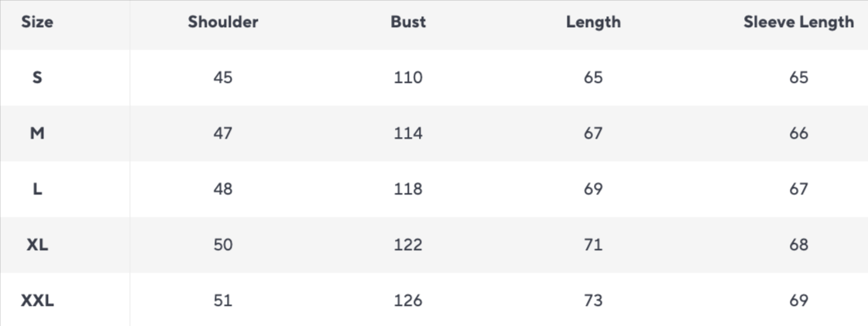868x326 pixels.
Task: Click shoulder value 45 for size S
Action: 223,77
